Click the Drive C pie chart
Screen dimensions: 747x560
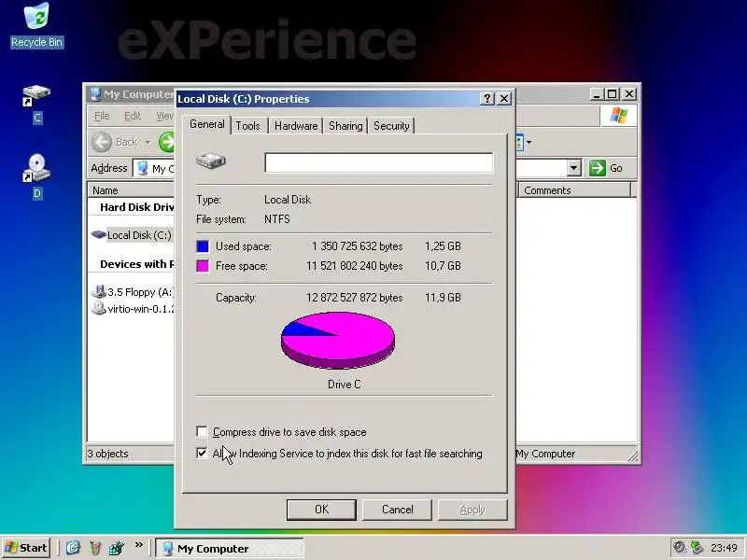click(338, 340)
